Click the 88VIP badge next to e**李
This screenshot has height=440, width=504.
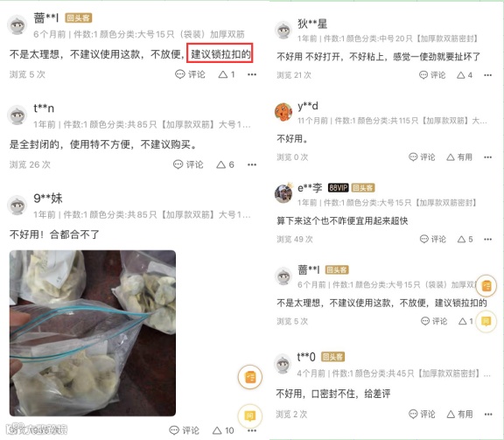point(338,188)
